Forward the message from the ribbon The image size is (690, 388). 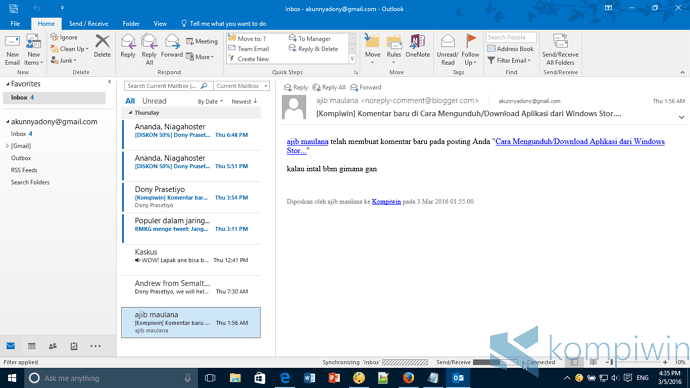click(x=172, y=46)
